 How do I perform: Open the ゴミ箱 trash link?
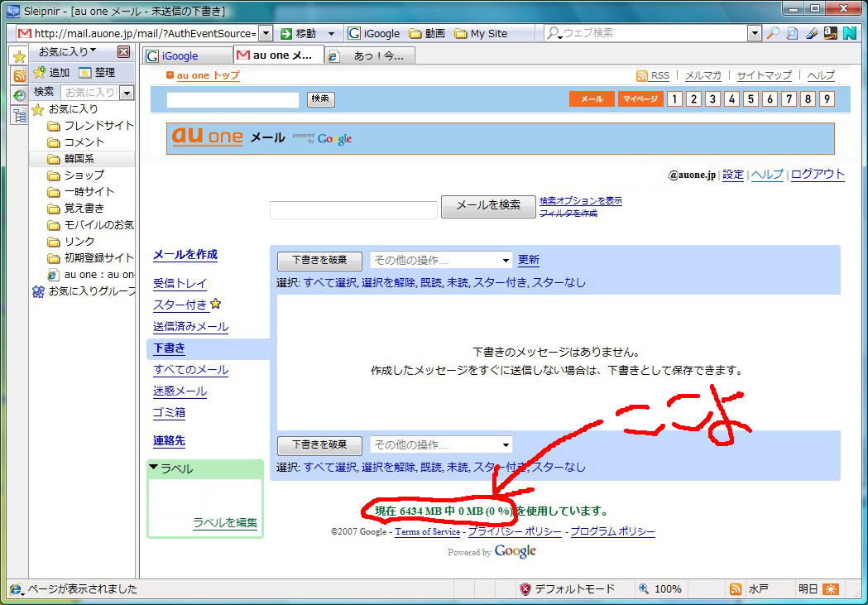click(170, 413)
